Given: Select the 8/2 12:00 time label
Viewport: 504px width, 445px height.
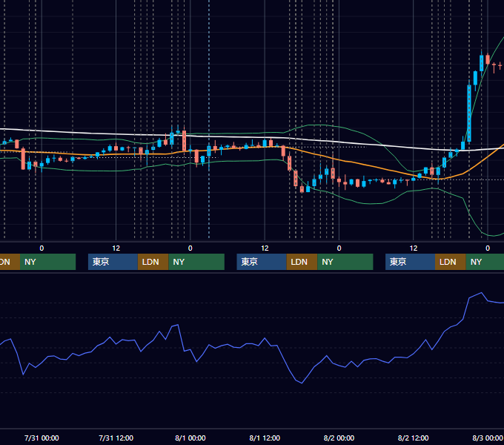Looking at the screenshot, I should (x=413, y=438).
